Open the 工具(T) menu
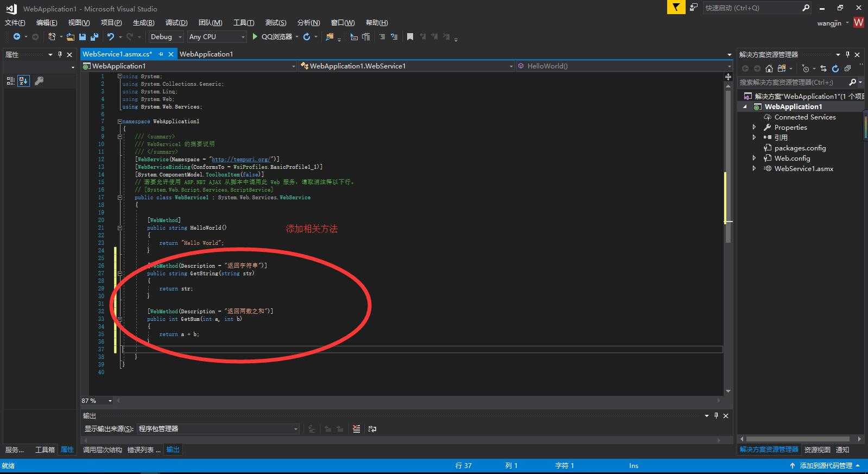This screenshot has width=868, height=474. pos(244,22)
